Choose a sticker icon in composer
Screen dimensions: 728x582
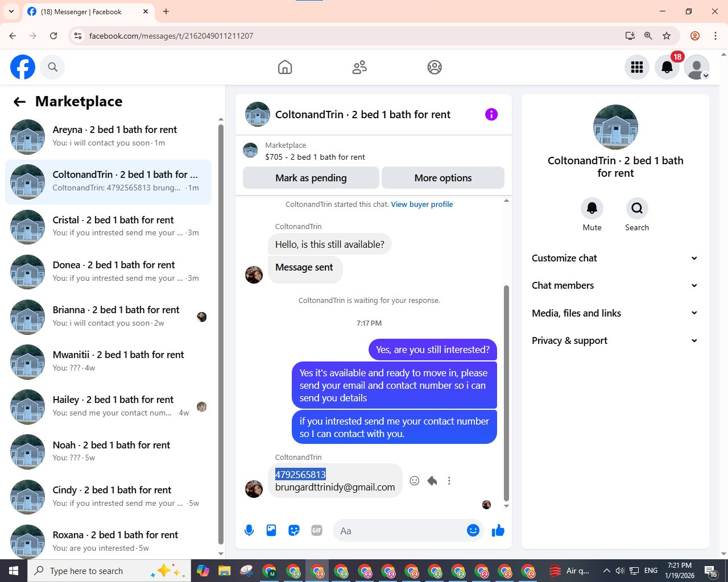point(294,530)
